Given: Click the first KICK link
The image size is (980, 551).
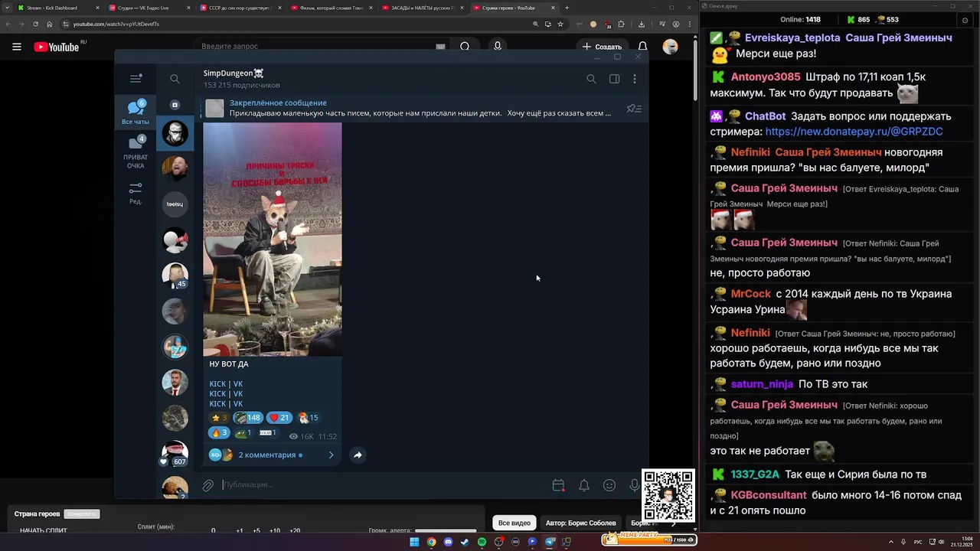Looking at the screenshot, I should click(217, 384).
